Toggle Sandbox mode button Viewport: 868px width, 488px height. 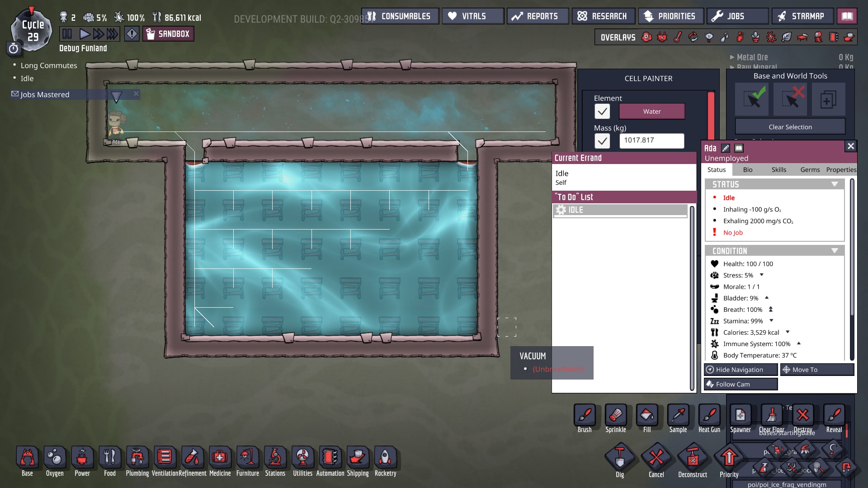(x=169, y=34)
